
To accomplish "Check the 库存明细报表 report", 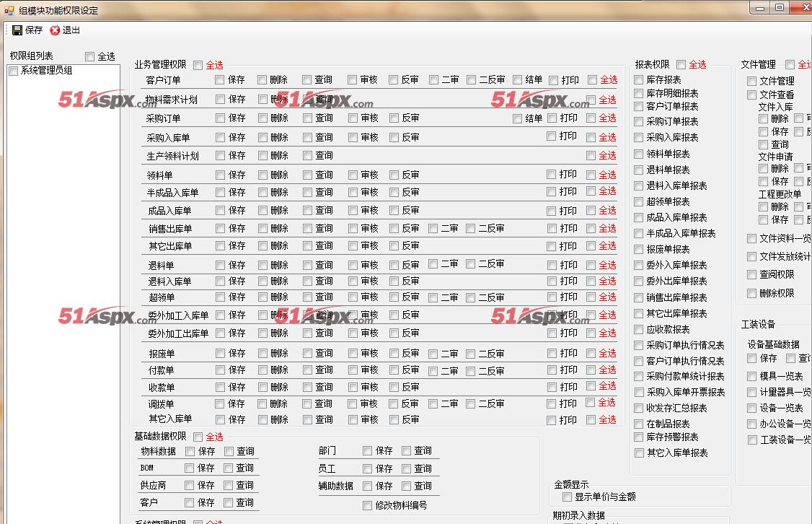I will coord(638,93).
